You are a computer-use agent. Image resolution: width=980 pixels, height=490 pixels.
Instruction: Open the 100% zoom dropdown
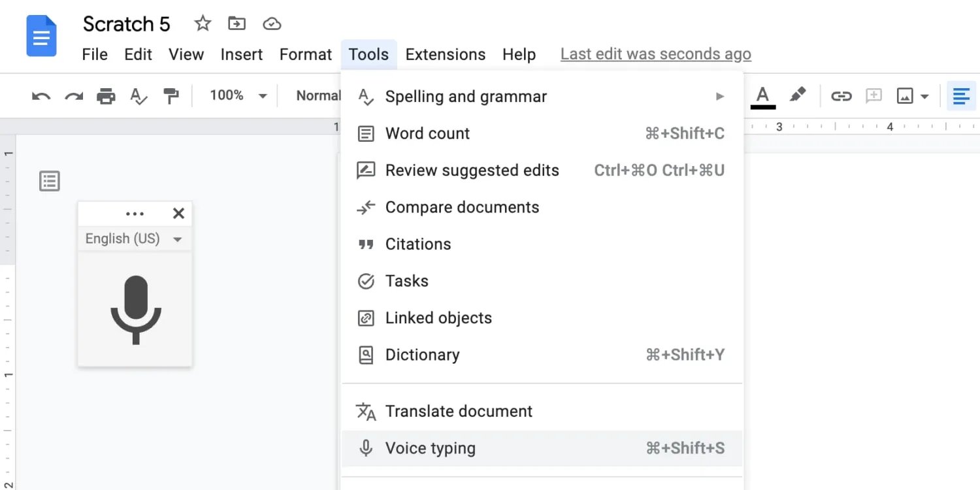pos(238,96)
